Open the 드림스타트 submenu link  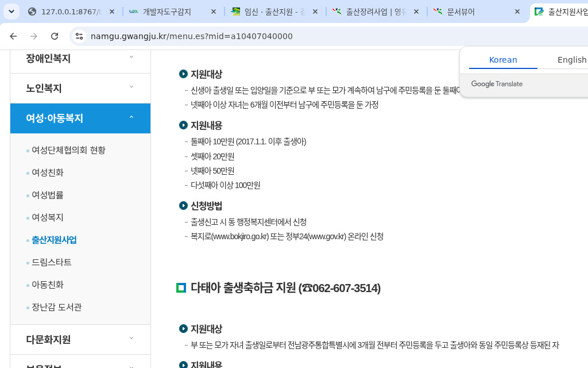click(51, 262)
